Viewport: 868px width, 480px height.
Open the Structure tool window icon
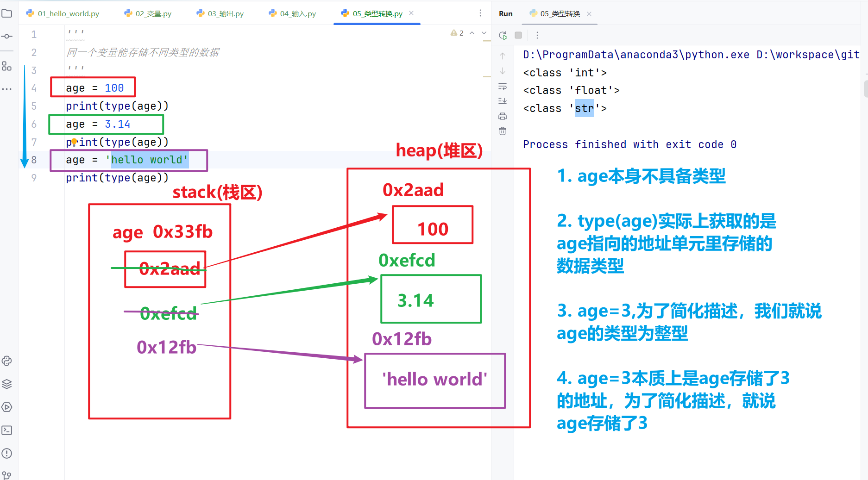(7, 66)
